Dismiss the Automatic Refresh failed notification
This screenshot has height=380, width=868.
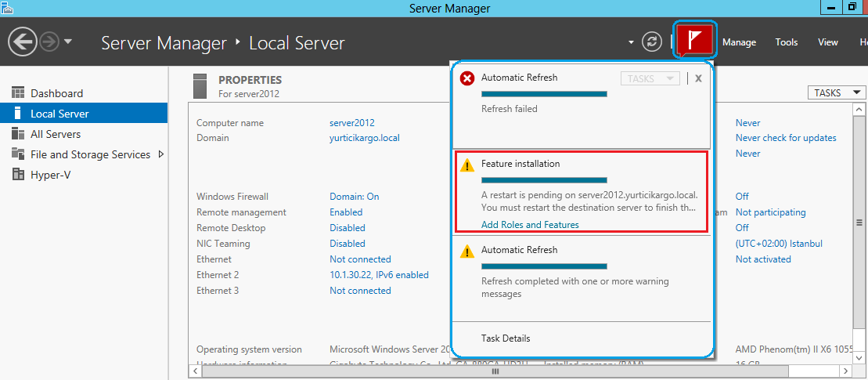point(698,78)
